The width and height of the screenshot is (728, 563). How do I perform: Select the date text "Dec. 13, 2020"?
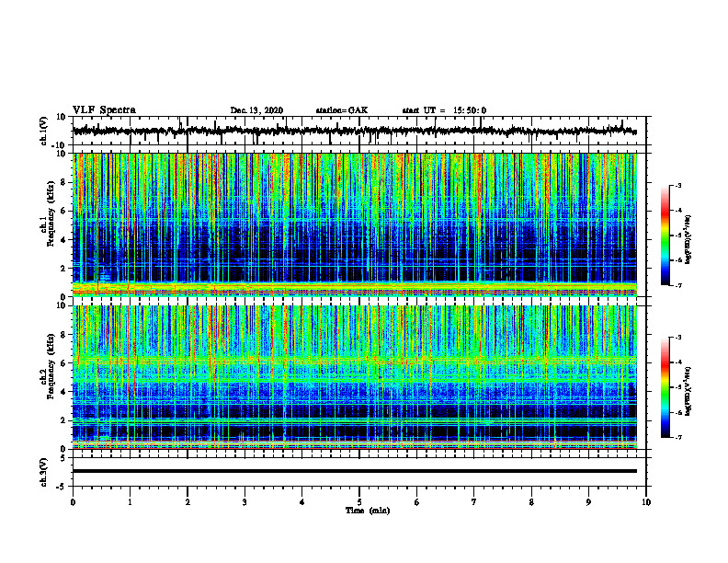[x=256, y=110]
